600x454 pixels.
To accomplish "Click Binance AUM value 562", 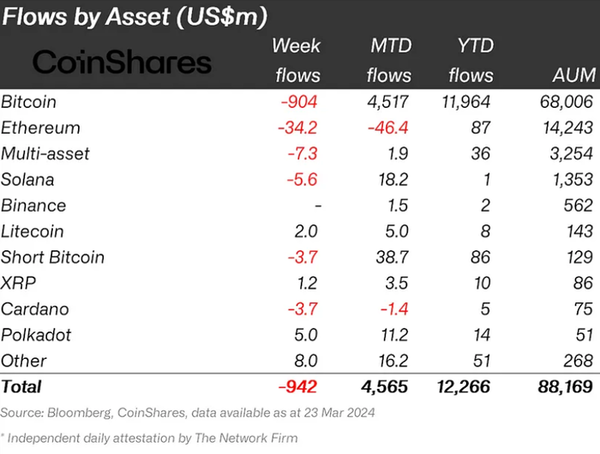I will pos(578,206).
